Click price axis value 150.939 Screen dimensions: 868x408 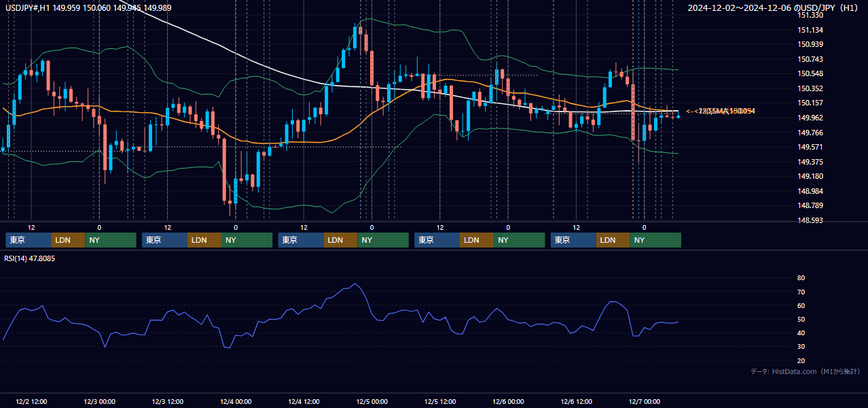[810, 45]
